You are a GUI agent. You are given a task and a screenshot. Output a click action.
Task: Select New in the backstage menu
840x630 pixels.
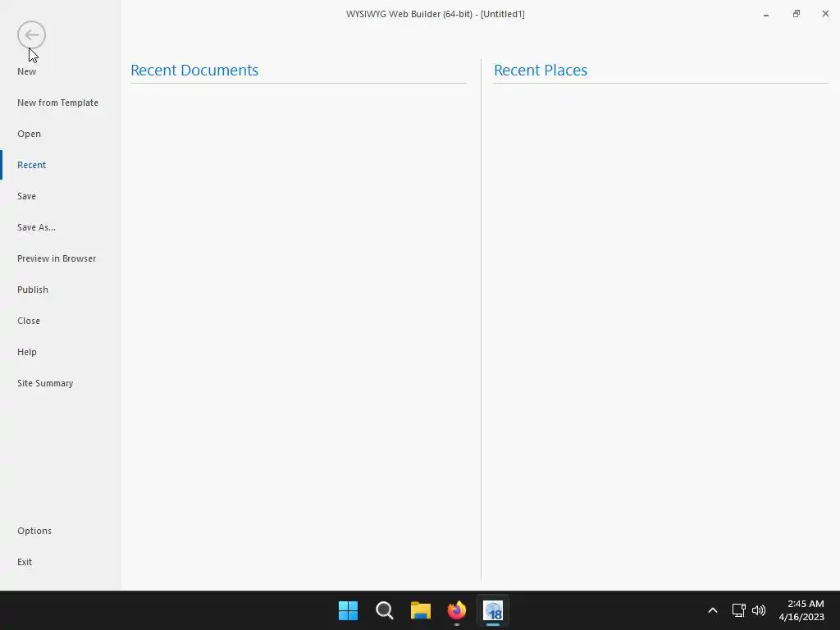coord(27,71)
